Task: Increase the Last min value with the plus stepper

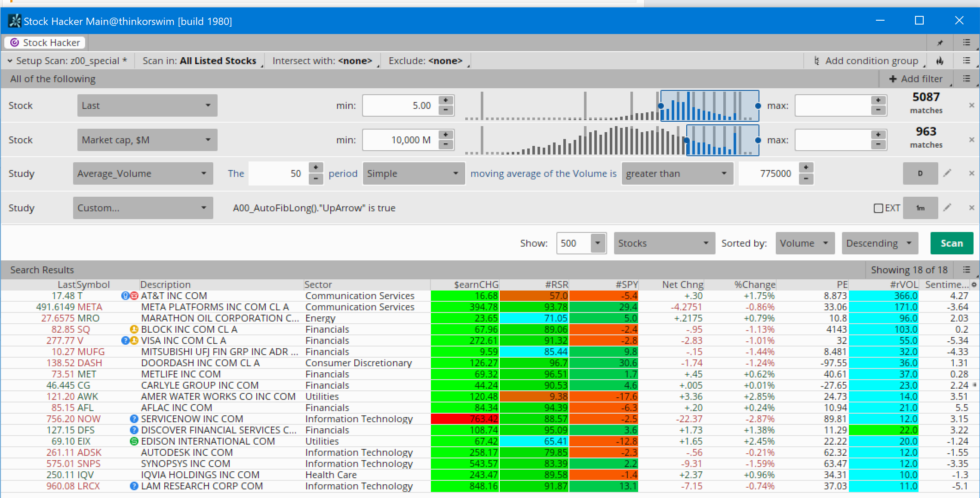Action: coord(446,100)
